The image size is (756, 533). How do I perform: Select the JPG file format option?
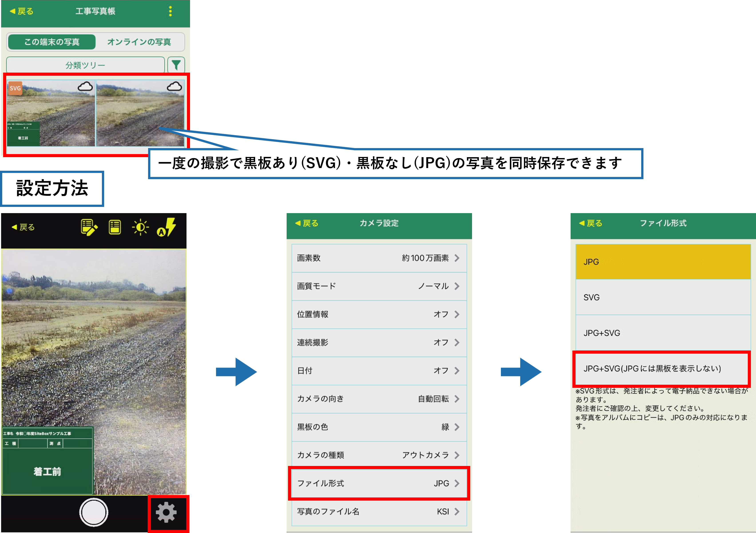point(663,262)
